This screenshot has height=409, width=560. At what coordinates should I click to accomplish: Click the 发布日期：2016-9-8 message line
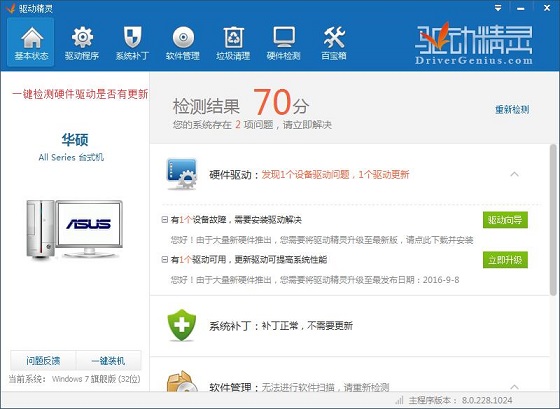315,280
